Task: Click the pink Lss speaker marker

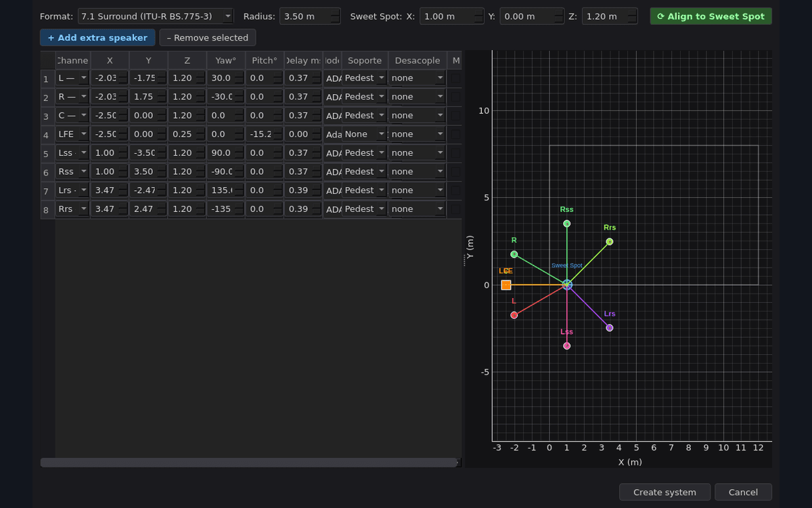Action: [x=567, y=346]
